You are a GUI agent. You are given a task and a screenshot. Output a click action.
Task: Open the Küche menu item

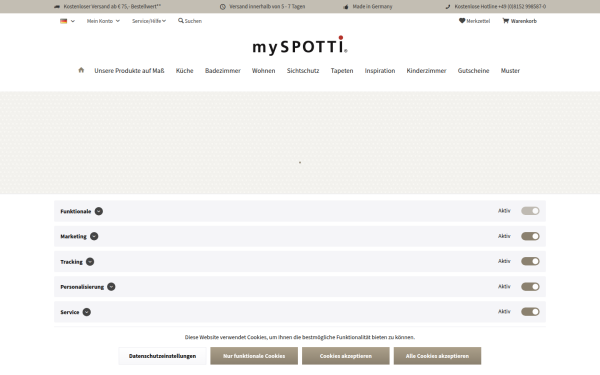point(184,70)
